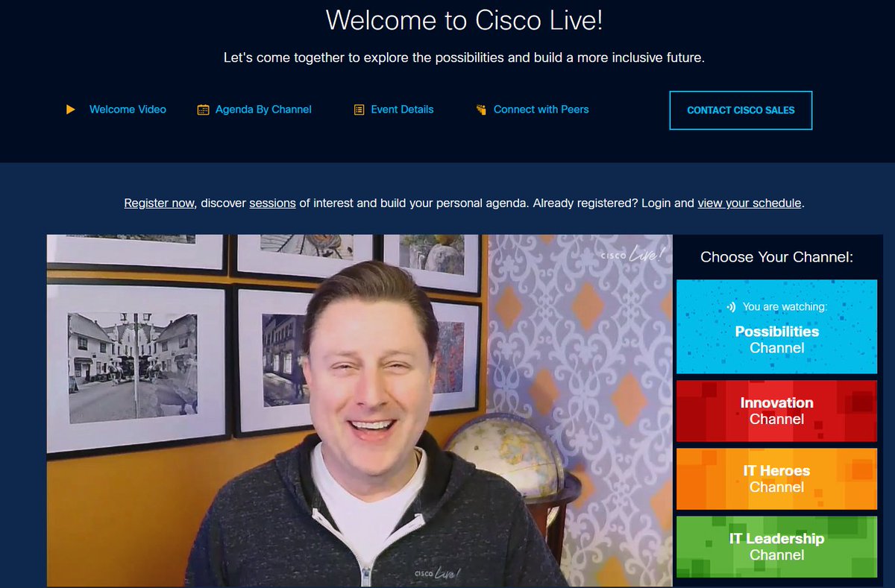Click the live video player
This screenshot has height=588, width=895.
[x=359, y=411]
